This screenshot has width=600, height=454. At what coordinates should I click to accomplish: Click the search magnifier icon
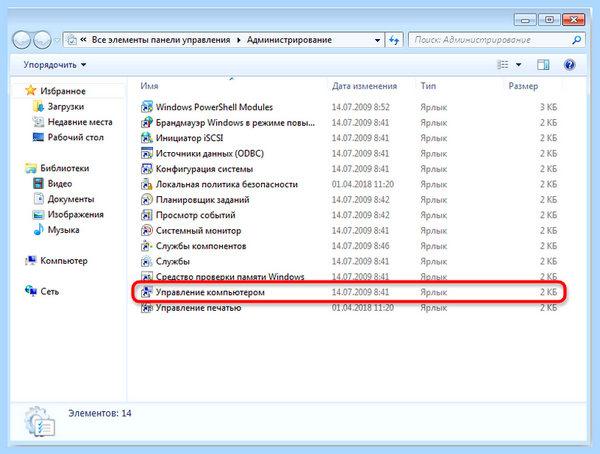(576, 40)
